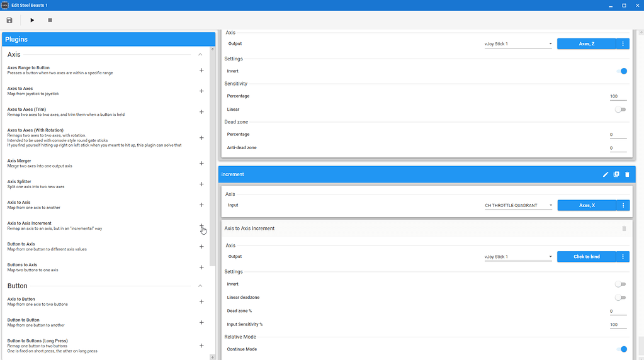
Task: Click the 'Axes, X' input button
Action: (586, 205)
